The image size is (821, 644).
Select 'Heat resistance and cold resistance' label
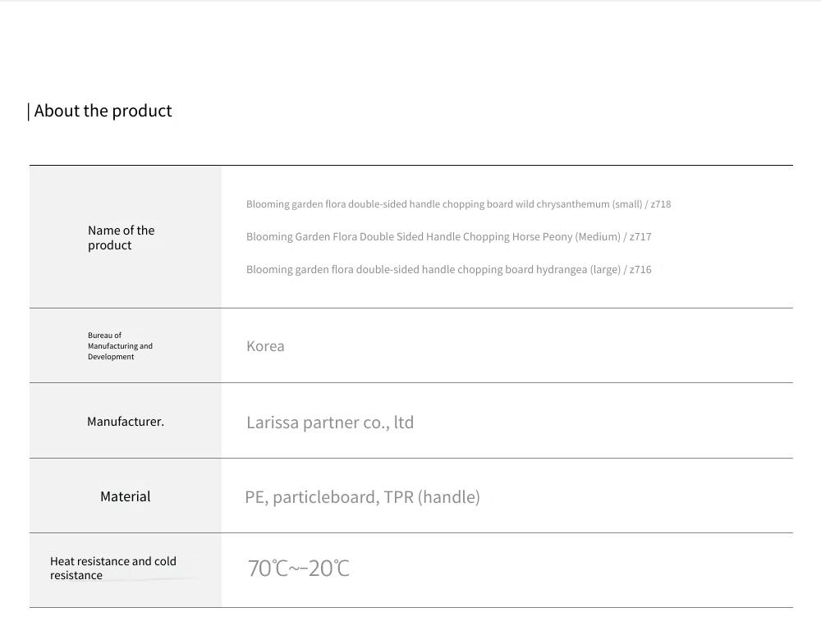coord(113,569)
